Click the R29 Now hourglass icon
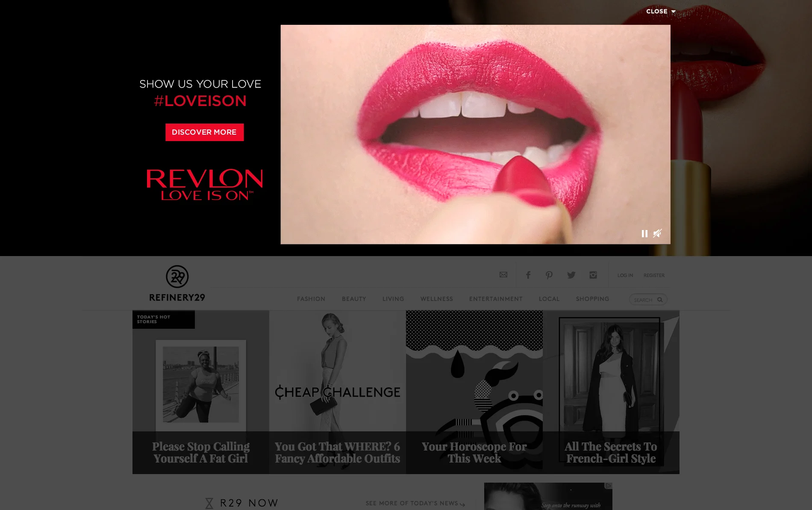 (209, 503)
